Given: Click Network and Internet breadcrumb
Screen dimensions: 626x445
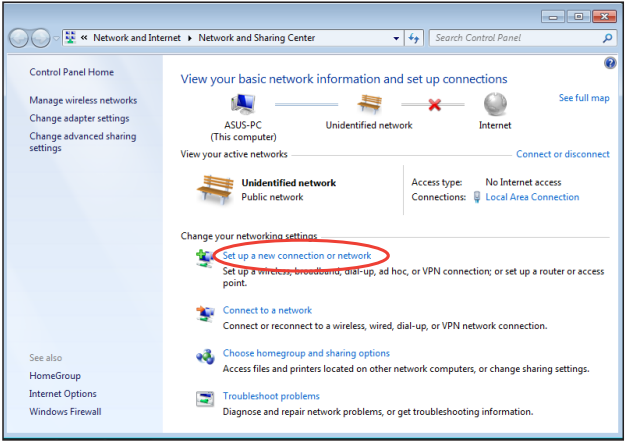Looking at the screenshot, I should [x=137, y=38].
